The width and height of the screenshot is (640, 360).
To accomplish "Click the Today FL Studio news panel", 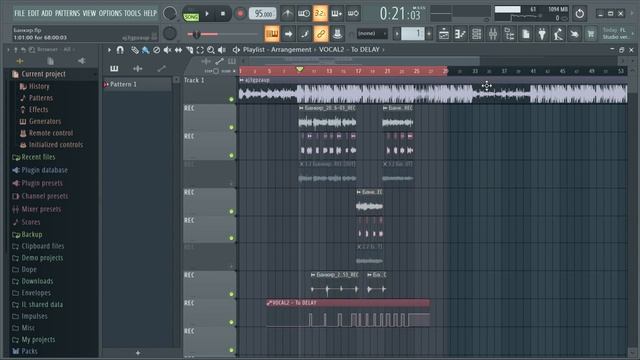I will pyautogui.click(x=617, y=34).
